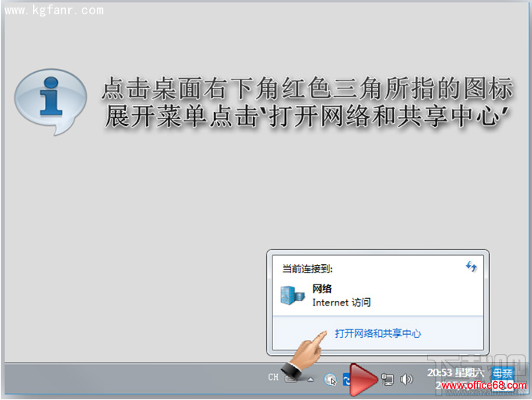
Task: Click the 20:53 星期六 taskbar clock
Action: coord(455,373)
